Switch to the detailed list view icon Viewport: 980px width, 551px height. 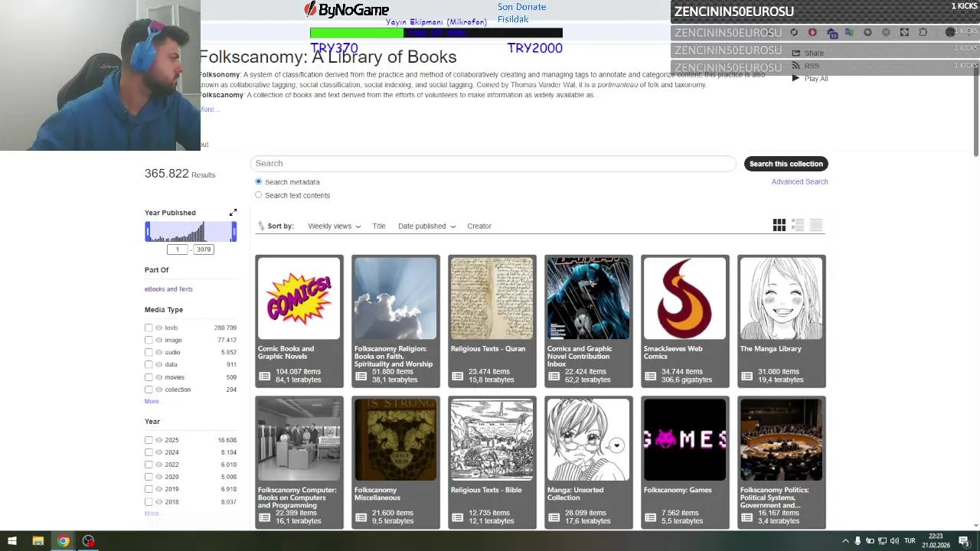click(798, 225)
